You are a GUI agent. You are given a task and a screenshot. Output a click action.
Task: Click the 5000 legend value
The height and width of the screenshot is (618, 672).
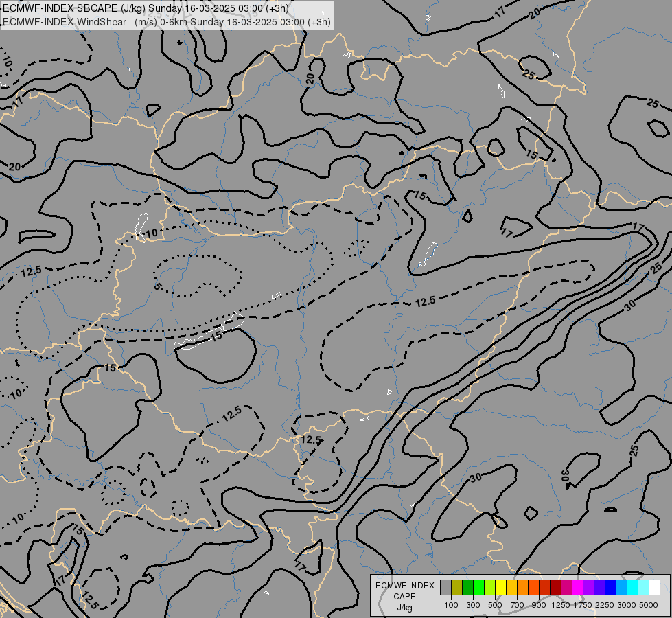pyautogui.click(x=649, y=605)
